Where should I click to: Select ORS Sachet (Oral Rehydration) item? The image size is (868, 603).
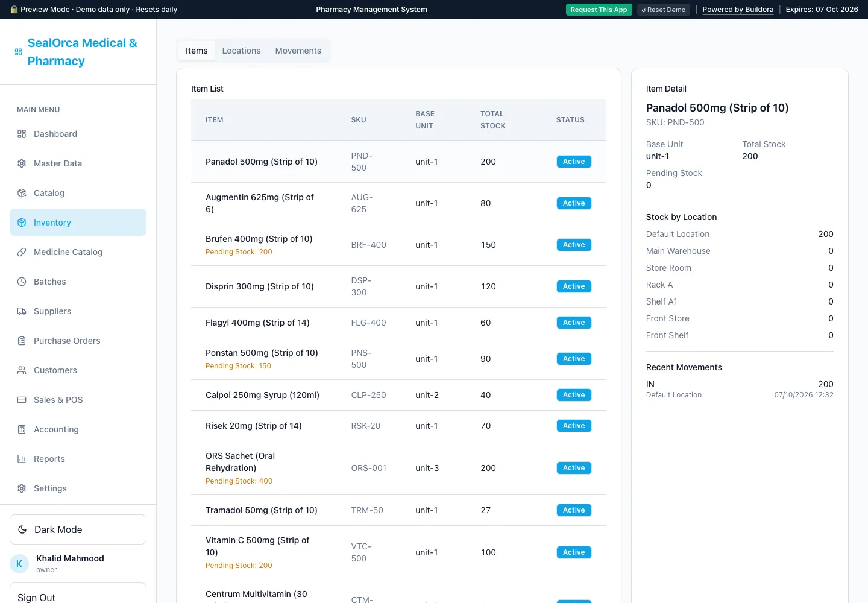click(x=398, y=468)
